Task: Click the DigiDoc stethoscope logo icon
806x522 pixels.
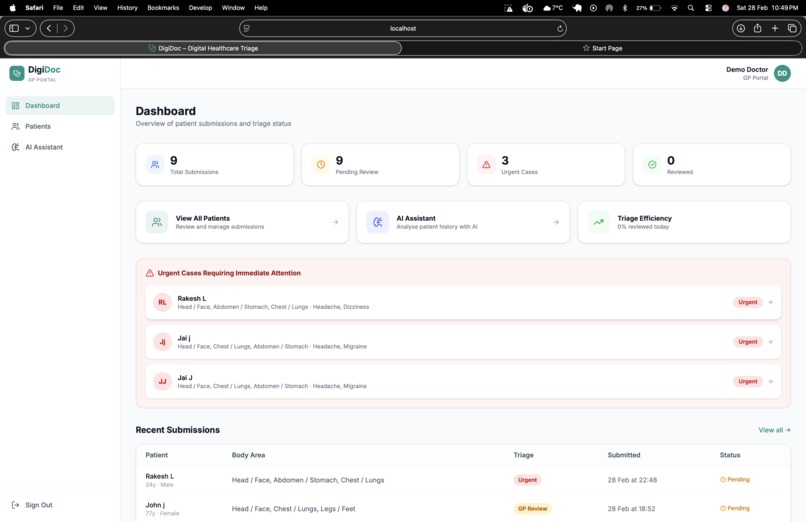Action: [16, 73]
